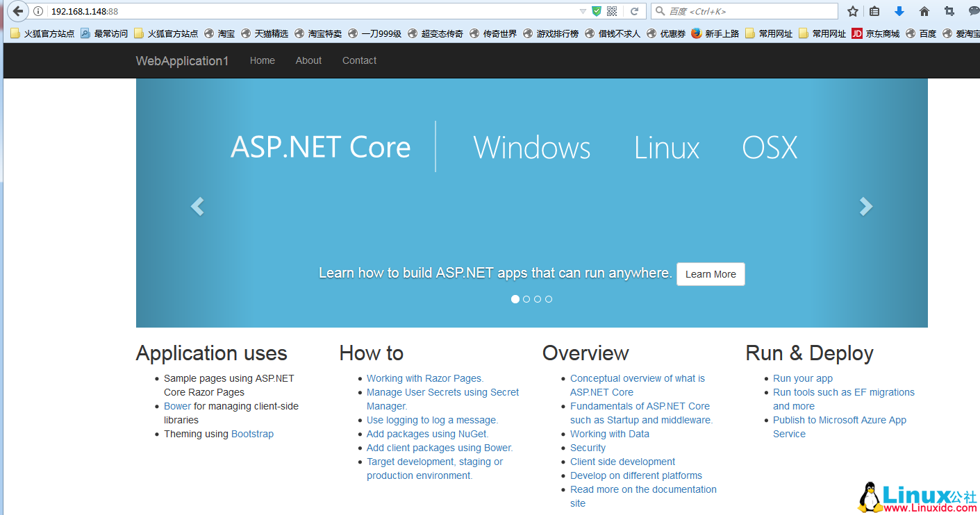
Task: Select the fourth carousel indicator dot
Action: (549, 299)
